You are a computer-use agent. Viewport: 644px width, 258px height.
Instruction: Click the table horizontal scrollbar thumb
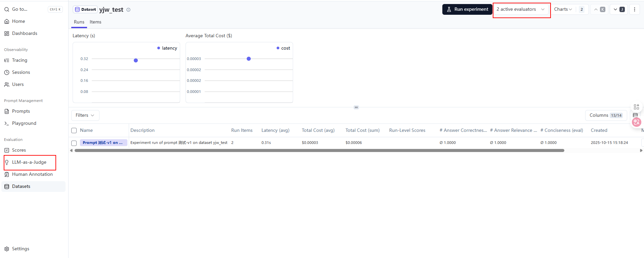319,151
